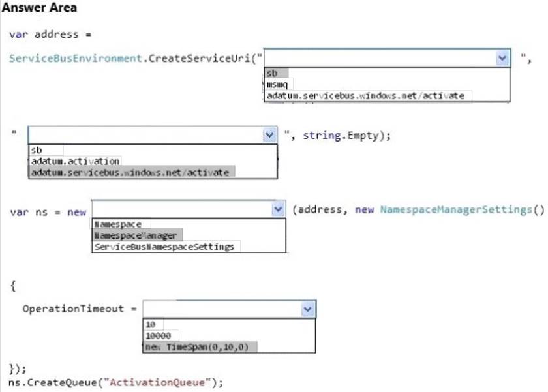Viewport: 548px width, 392px height.
Task: Click the empty CreateServiceUri combo box field
Action: click(x=378, y=58)
